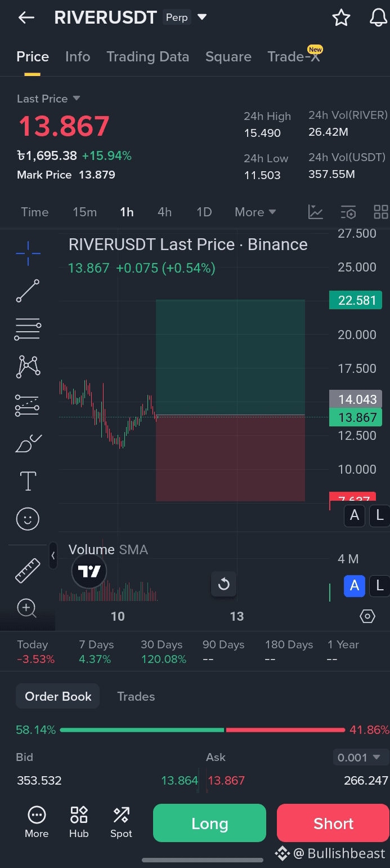This screenshot has width=390, height=868.
Task: Open chart settings sliders icon
Action: pyautogui.click(x=348, y=212)
